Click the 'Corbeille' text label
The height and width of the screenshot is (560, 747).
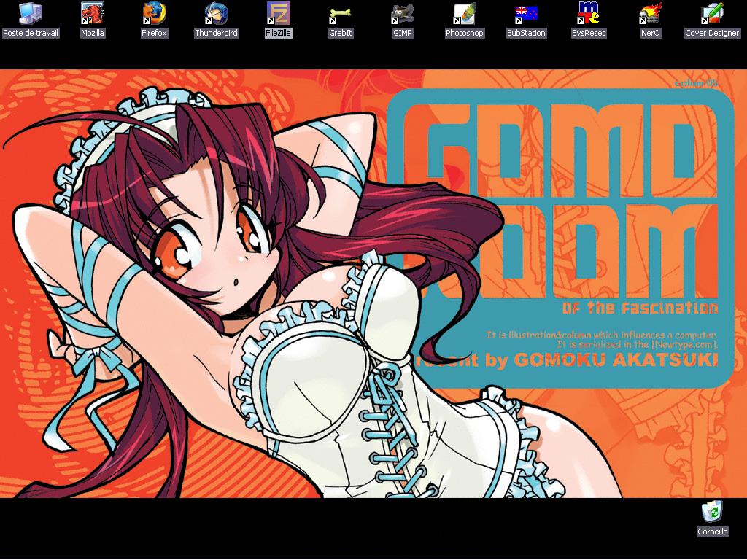click(713, 532)
